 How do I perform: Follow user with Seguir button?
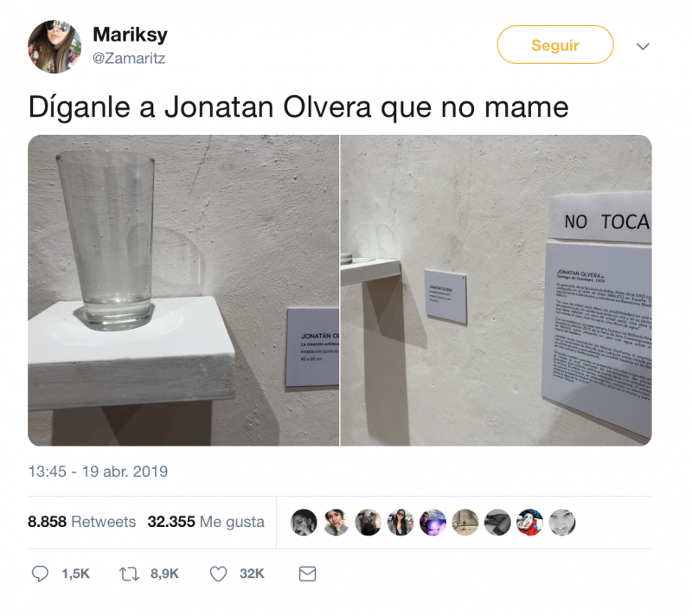point(555,45)
